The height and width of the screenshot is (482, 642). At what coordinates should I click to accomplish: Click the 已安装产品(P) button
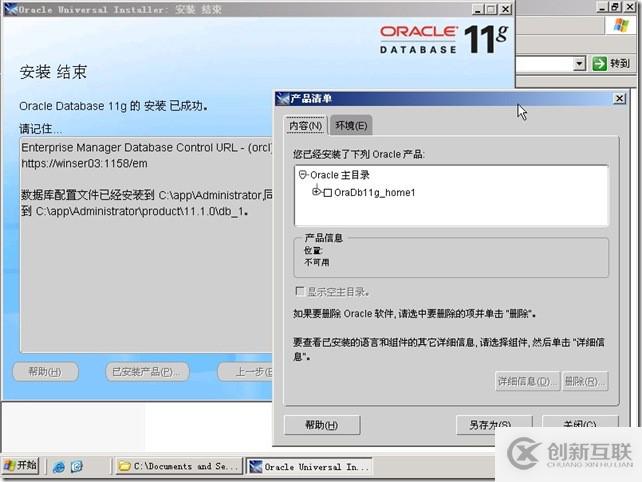click(x=147, y=372)
